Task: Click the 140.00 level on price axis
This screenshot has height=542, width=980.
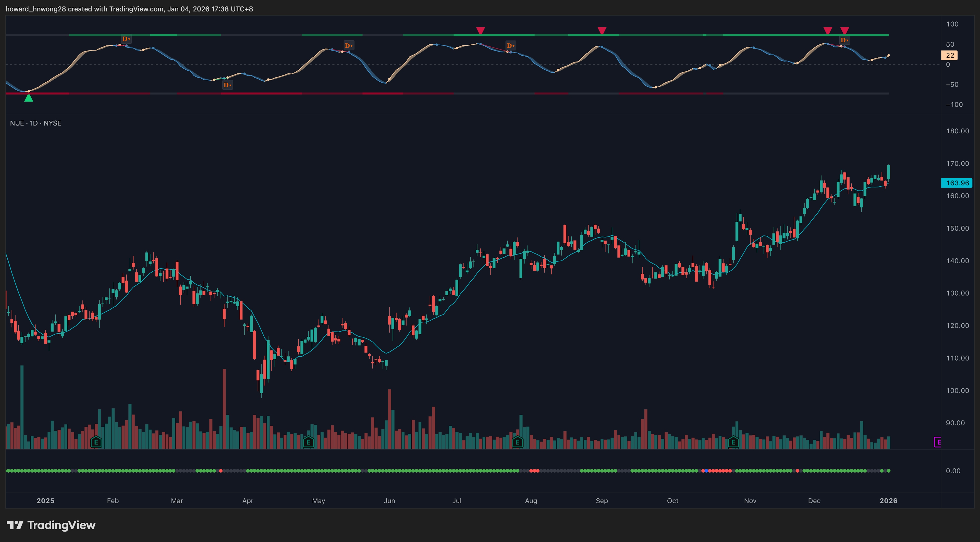Action: [x=957, y=261]
